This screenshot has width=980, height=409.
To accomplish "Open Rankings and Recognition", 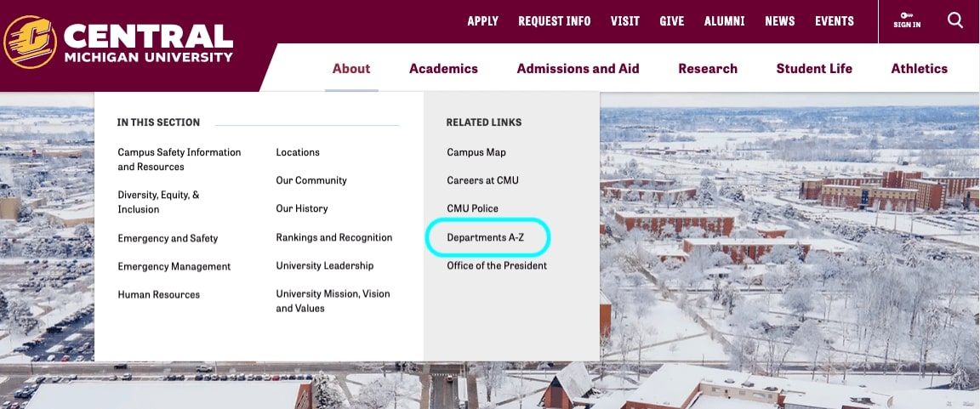I will tap(334, 238).
